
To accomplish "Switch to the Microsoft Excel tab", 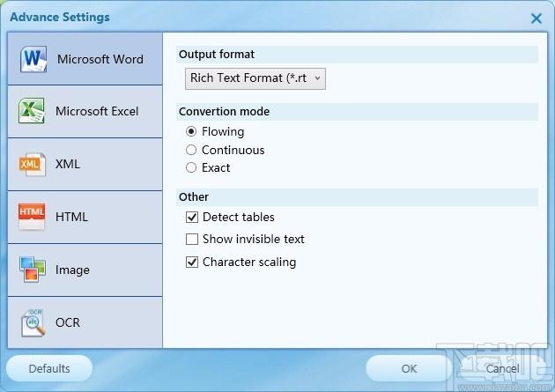I will coord(85,112).
